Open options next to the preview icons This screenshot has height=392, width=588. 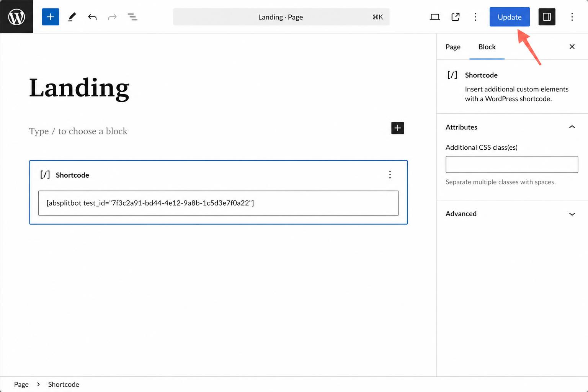475,17
